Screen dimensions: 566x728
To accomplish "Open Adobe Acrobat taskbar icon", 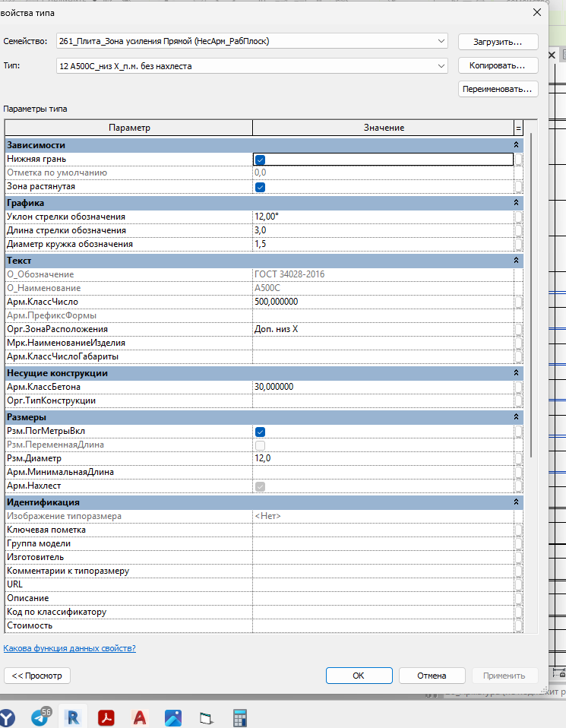I will 106,718.
